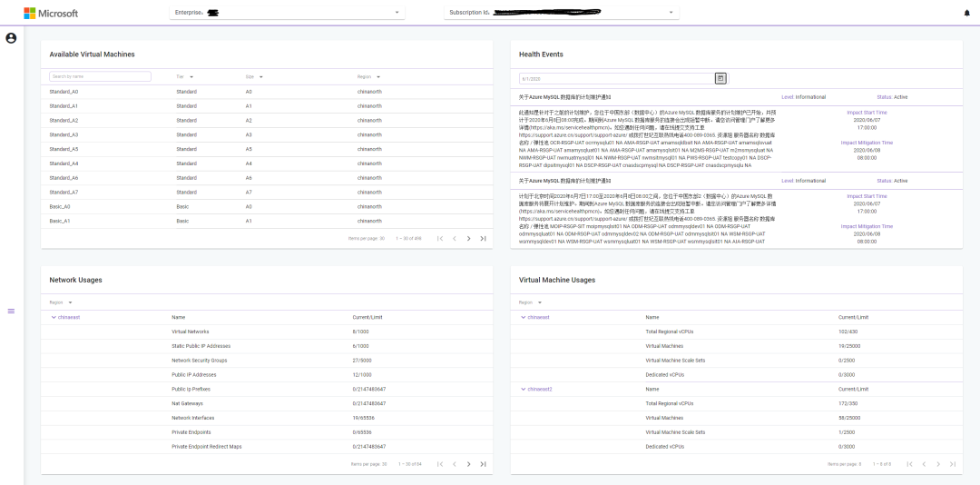Click the Public IP Addresses row
Screen dimensions: 980x485
click(x=267, y=375)
